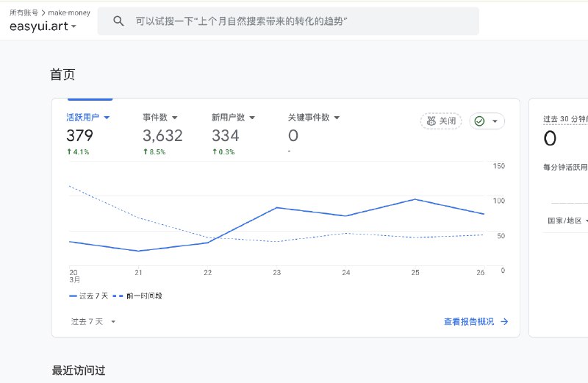Click the 379 active users value
The image size is (588, 383).
(x=79, y=135)
